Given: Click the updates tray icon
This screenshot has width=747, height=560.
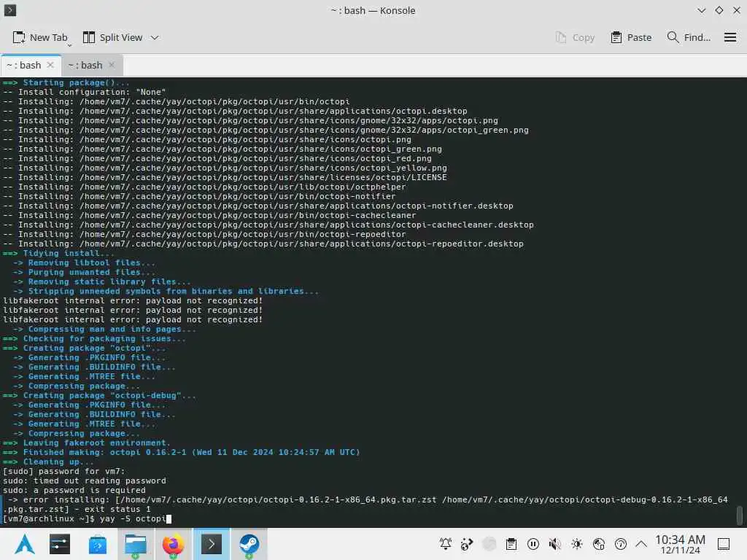Looking at the screenshot, I should (x=621, y=544).
